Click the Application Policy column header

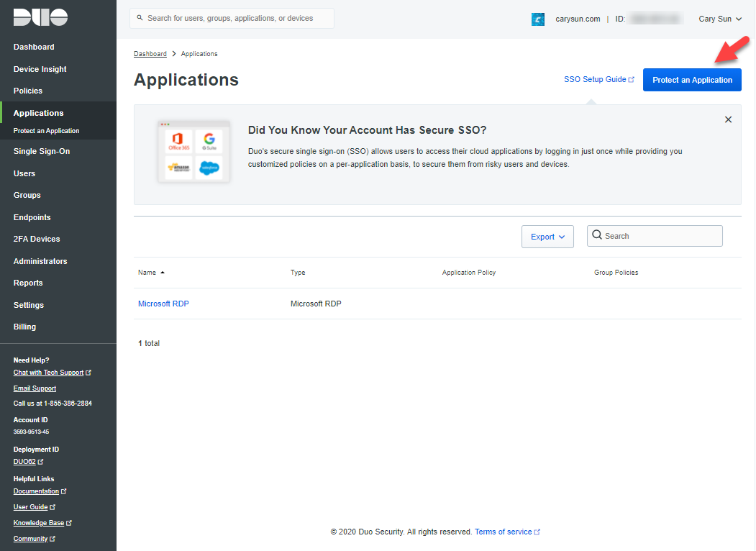469,273
